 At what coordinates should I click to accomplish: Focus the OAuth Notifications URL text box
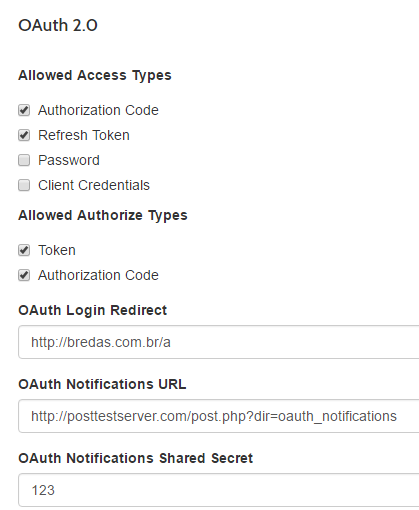point(219,416)
